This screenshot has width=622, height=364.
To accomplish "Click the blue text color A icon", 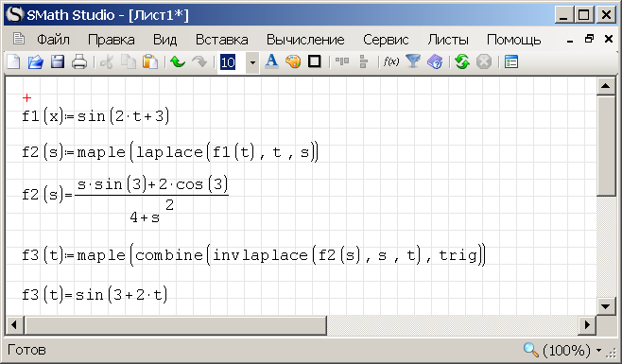I will coord(271,61).
